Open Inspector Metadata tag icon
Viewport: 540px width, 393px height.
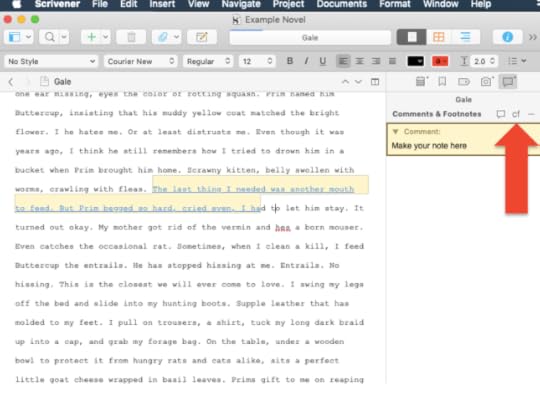pyautogui.click(x=464, y=82)
